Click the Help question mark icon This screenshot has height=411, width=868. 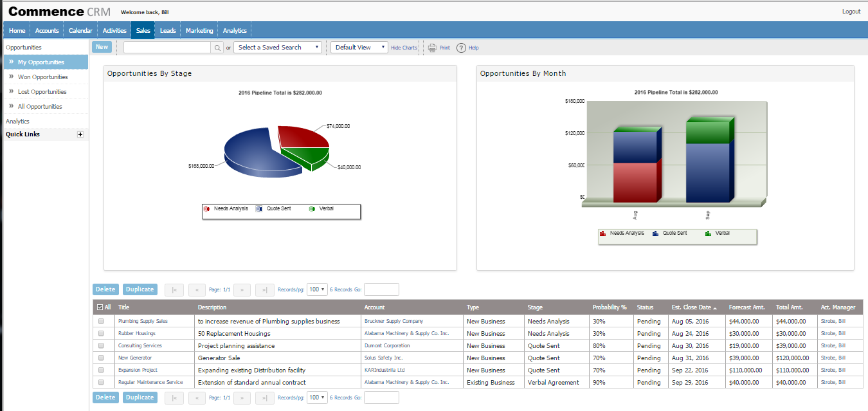tap(461, 48)
